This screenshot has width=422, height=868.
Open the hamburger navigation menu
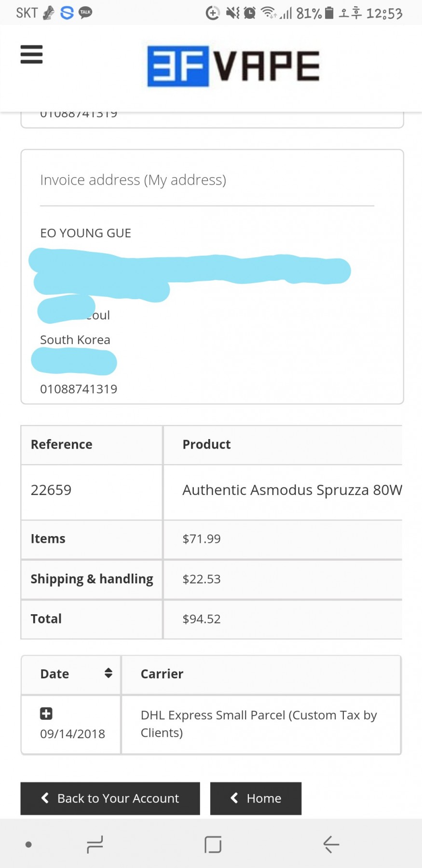click(x=31, y=55)
